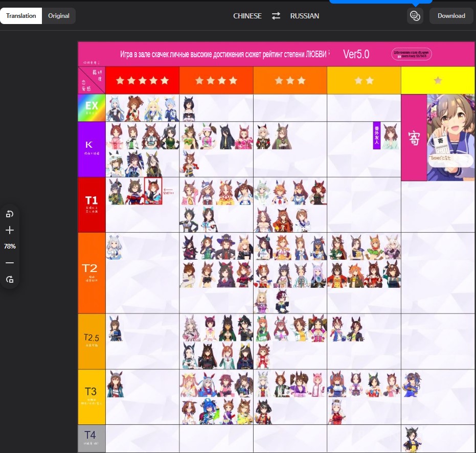The image size is (476, 453).
Task: Click the two-star column header
Action: (x=364, y=80)
